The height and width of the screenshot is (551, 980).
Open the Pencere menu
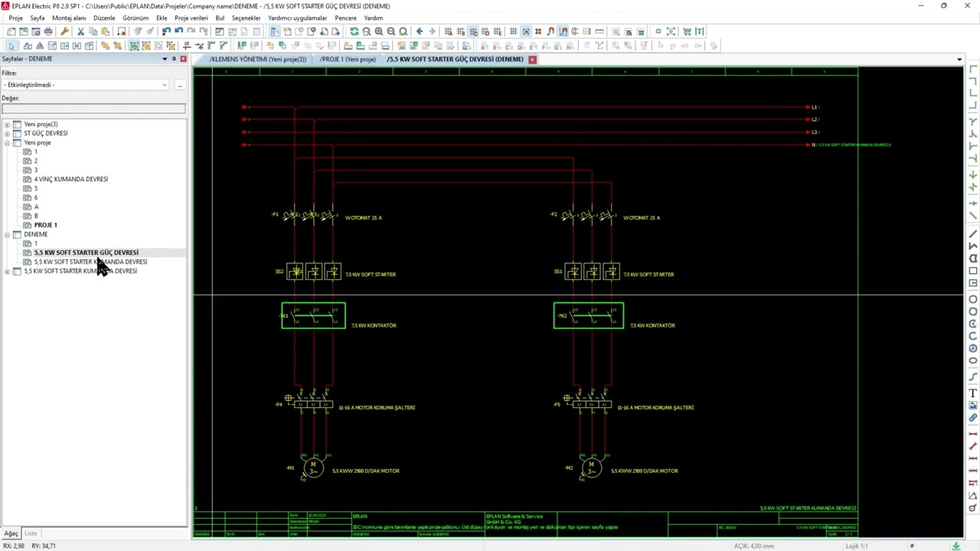pos(345,18)
